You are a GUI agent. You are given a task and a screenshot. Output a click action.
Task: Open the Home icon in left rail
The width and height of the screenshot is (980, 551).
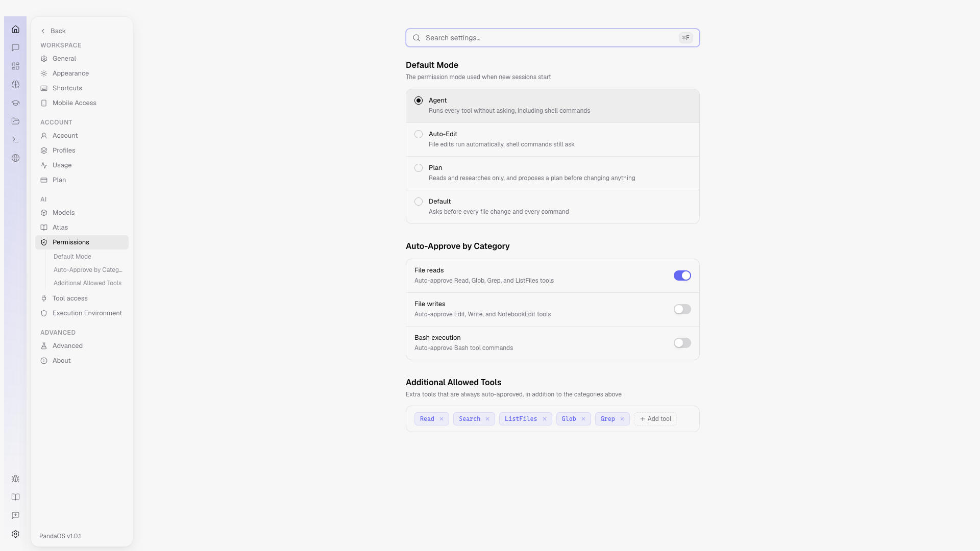tap(15, 29)
